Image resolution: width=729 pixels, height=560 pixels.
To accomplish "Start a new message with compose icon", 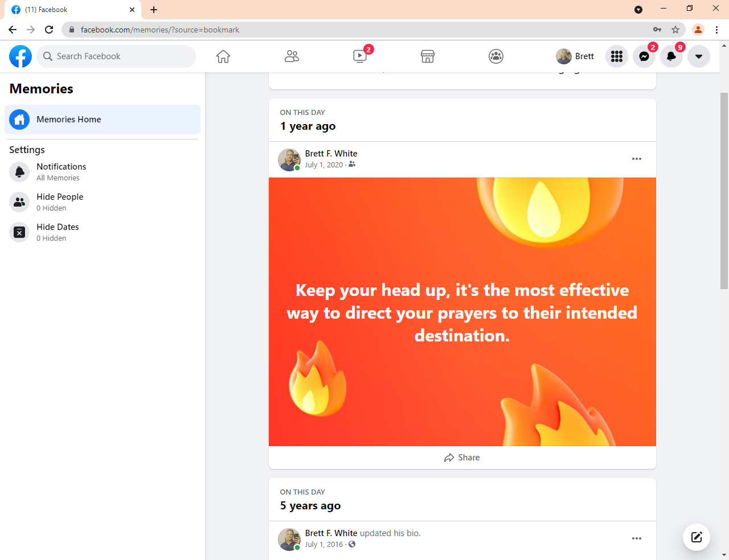I will (697, 537).
